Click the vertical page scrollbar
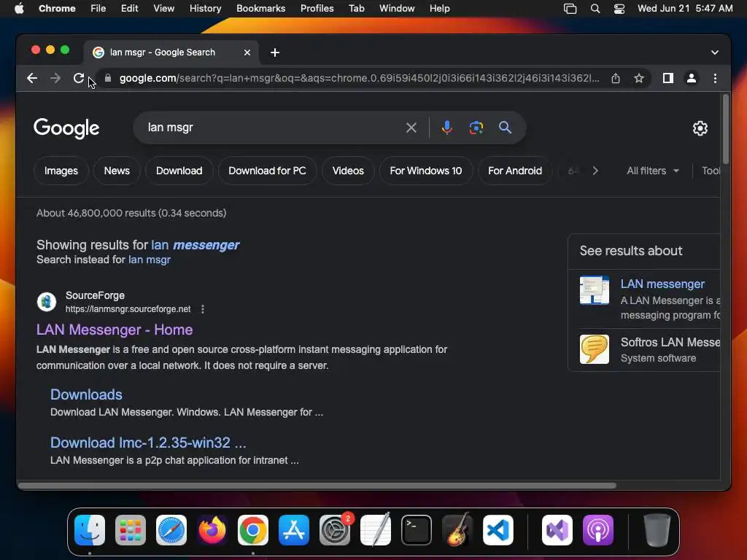 pos(726,128)
